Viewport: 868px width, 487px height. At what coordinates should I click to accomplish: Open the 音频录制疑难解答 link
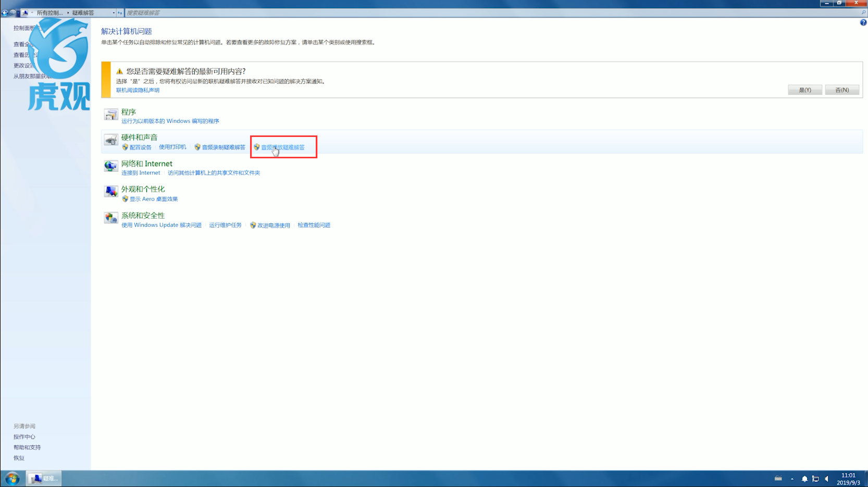(x=224, y=147)
